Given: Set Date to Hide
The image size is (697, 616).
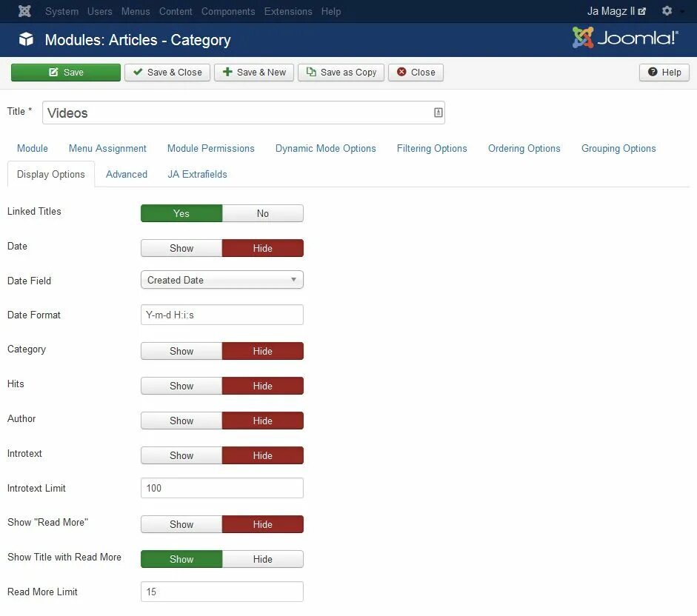Looking at the screenshot, I should (263, 248).
